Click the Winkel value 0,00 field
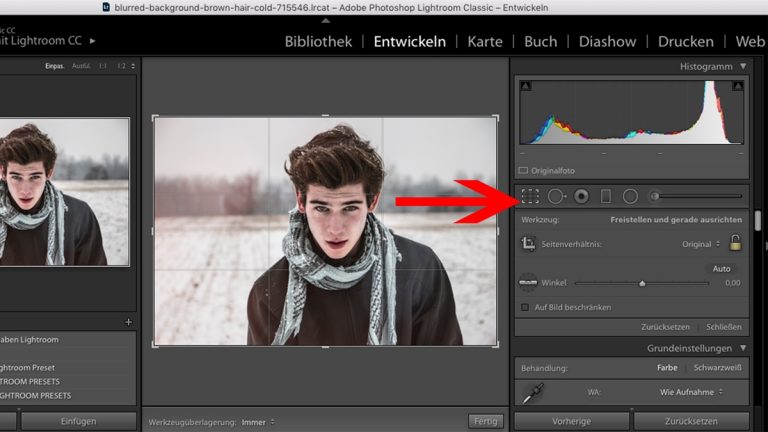 pyautogui.click(x=733, y=283)
